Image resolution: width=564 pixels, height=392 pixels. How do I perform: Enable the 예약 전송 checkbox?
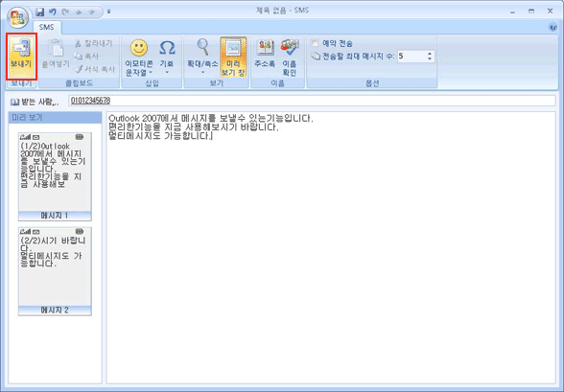click(315, 43)
